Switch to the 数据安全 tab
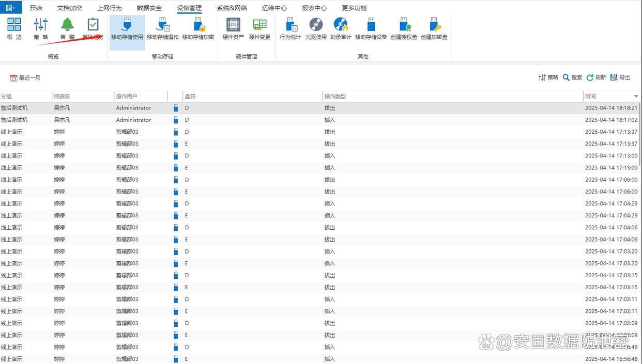Screen dimensions: 642x364 coord(149,8)
